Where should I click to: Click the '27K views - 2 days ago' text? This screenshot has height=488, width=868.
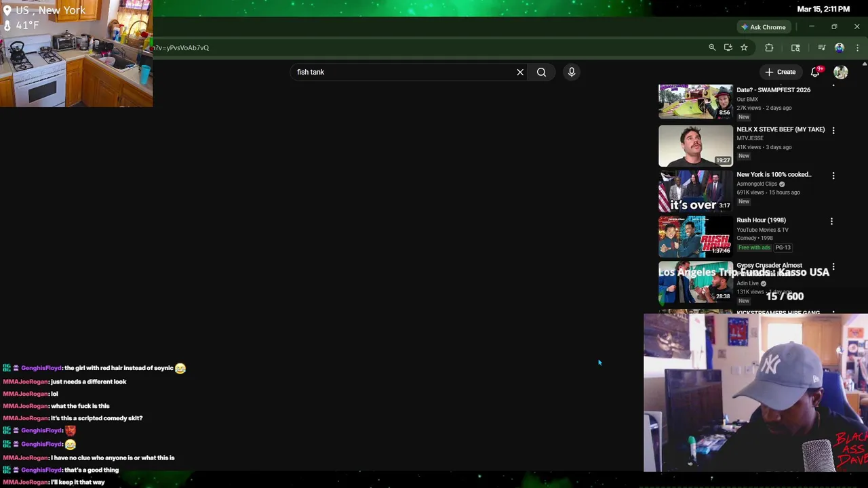764,108
